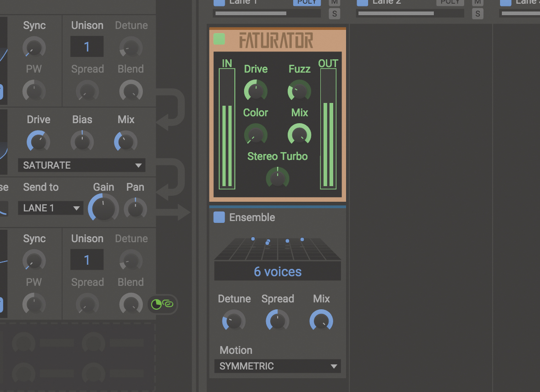
Task: Click the output Gain knob
Action: 103,208
